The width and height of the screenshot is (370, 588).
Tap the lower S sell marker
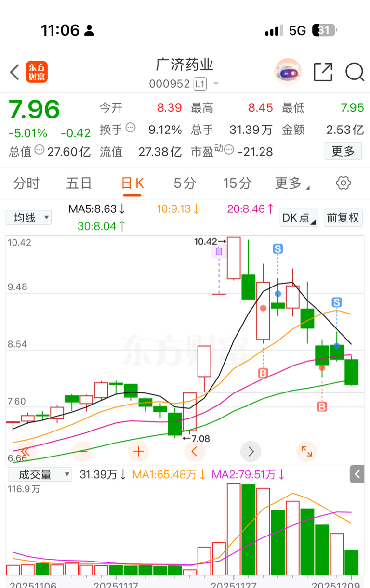(x=337, y=302)
